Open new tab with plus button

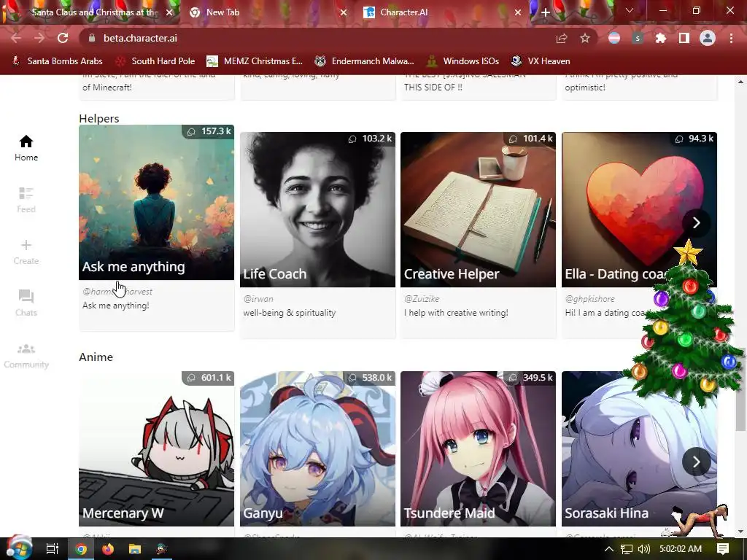(546, 12)
